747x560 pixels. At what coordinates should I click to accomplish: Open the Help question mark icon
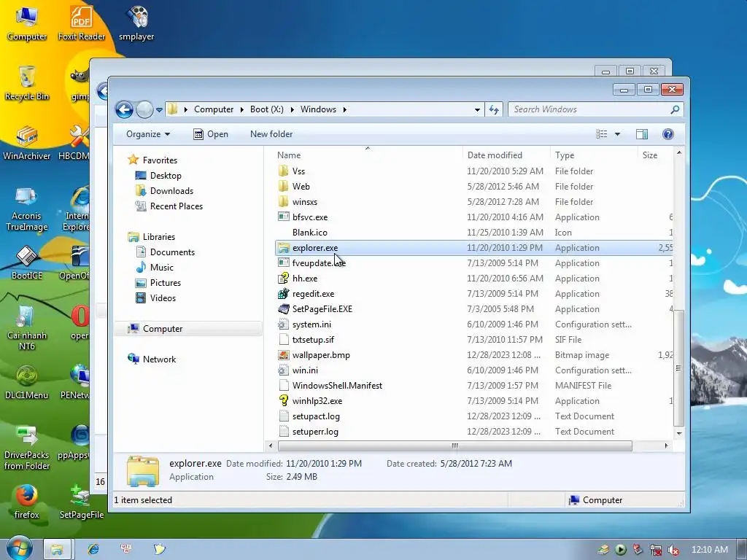[x=668, y=134]
